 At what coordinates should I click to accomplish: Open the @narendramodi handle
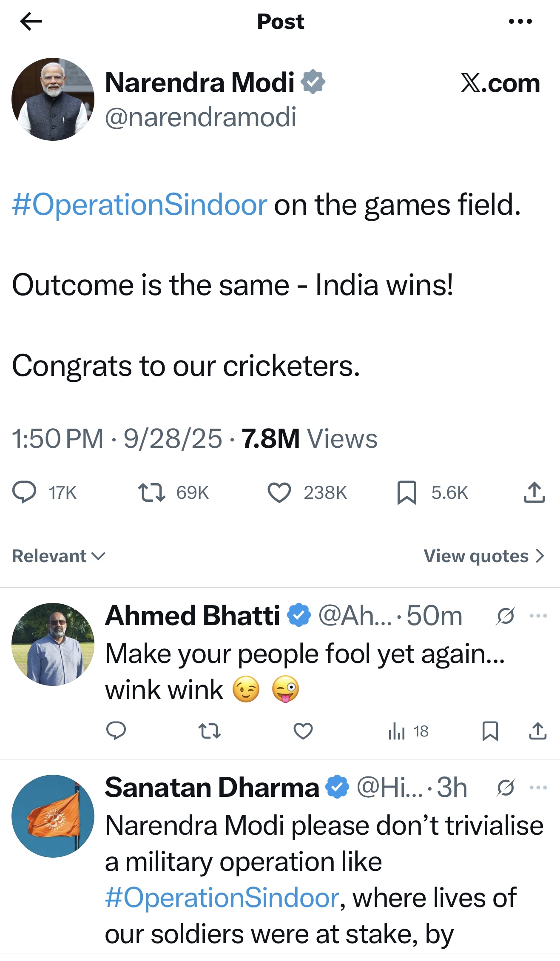pos(200,117)
